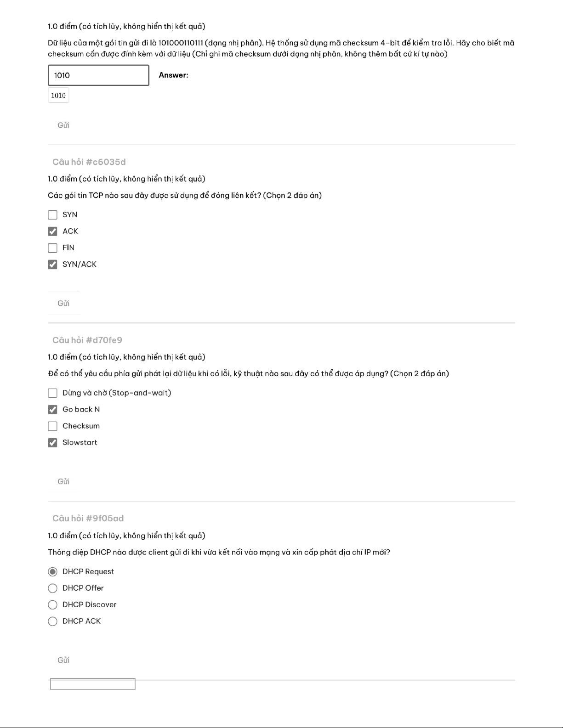Pick the DHCP Discover radio button

point(53,605)
